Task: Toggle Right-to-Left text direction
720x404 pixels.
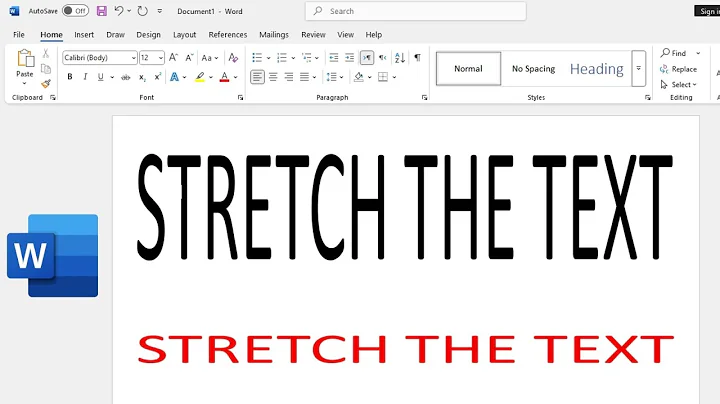Action: coord(382,57)
